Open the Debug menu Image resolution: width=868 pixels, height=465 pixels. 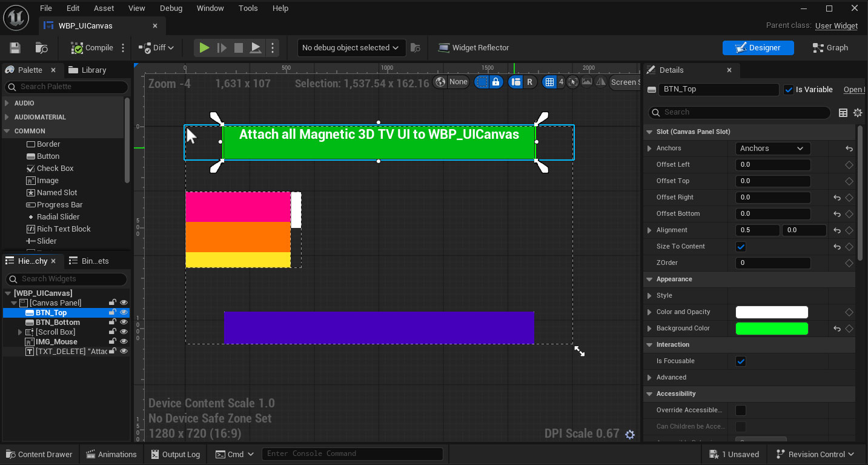[171, 8]
